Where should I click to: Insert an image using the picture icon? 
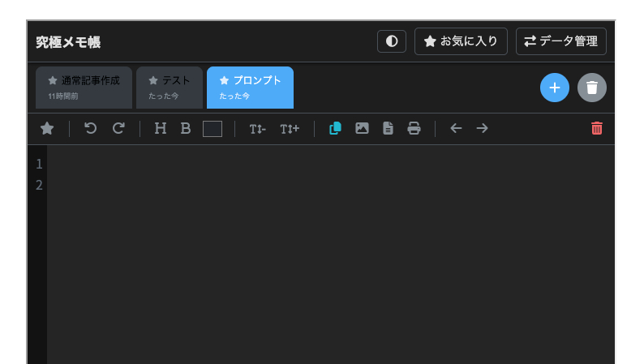click(362, 128)
